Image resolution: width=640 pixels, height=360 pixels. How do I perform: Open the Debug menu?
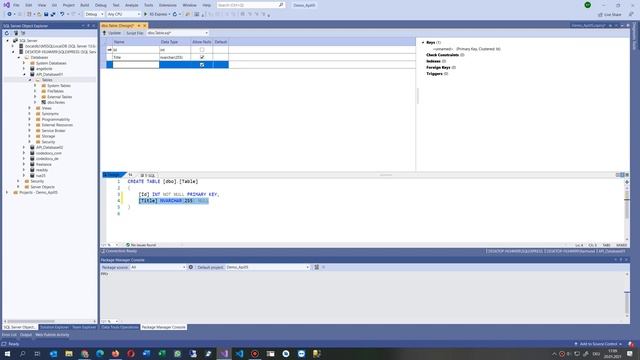[100, 5]
